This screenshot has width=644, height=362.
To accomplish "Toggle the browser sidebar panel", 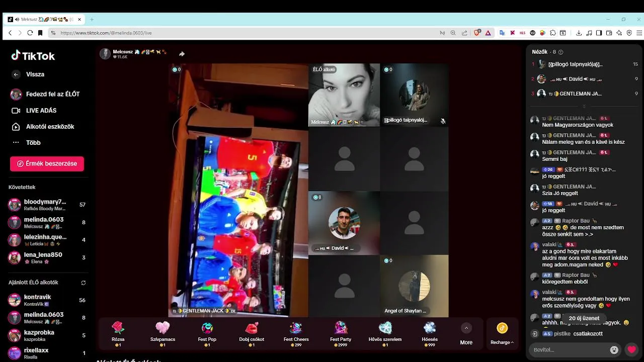I will [599, 33].
